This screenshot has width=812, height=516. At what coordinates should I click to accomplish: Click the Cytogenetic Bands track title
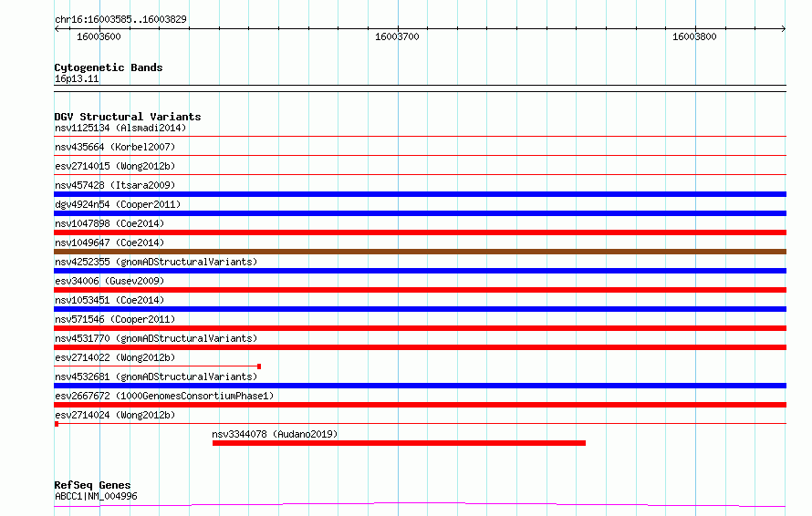(x=109, y=67)
